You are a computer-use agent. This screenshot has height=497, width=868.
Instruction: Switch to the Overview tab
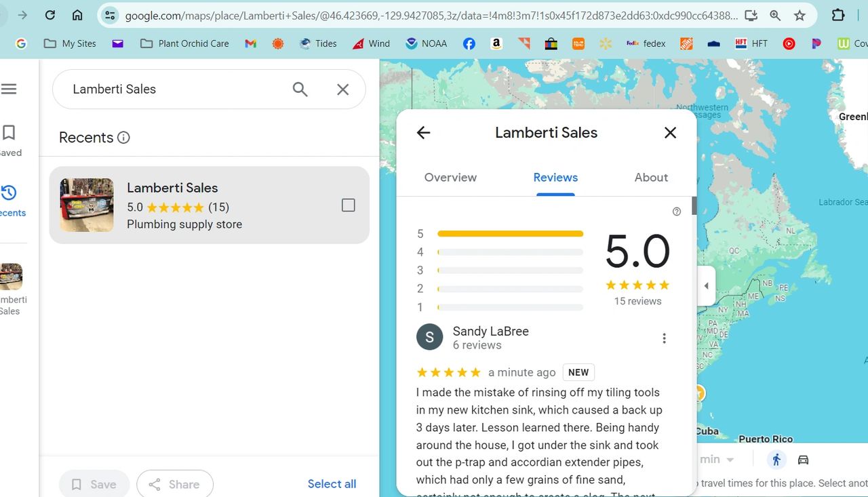[x=450, y=178]
